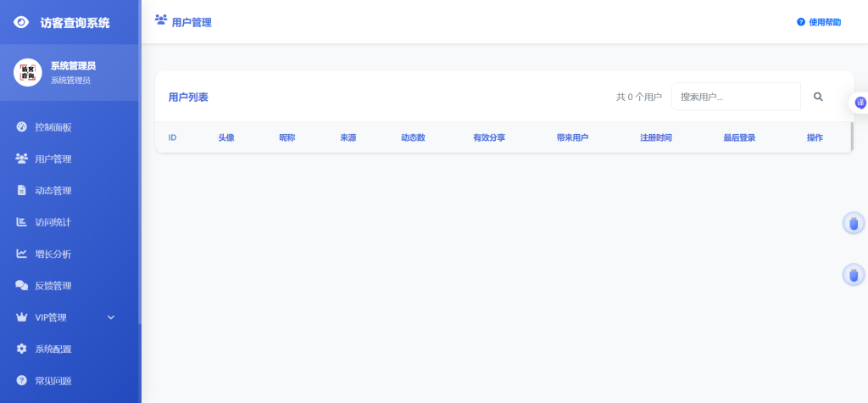Click the 注册时间 column header
Screen dimensions: 868x403
656,137
